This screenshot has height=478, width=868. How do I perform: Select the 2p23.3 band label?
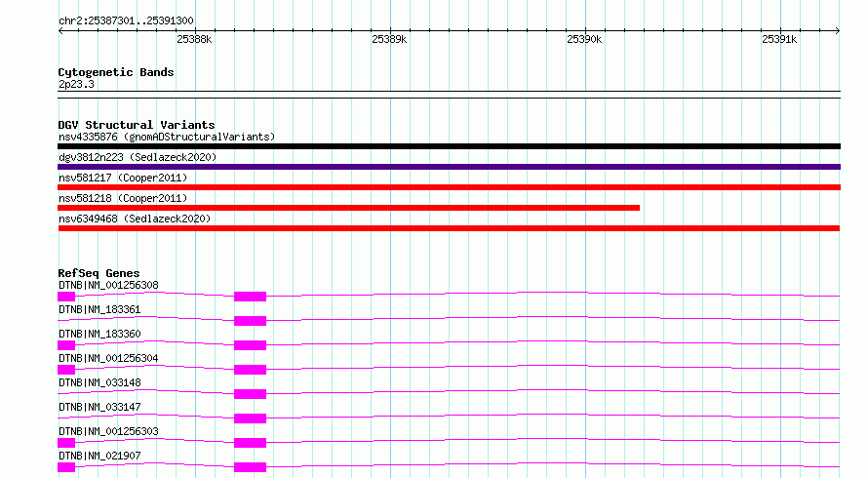[76, 84]
